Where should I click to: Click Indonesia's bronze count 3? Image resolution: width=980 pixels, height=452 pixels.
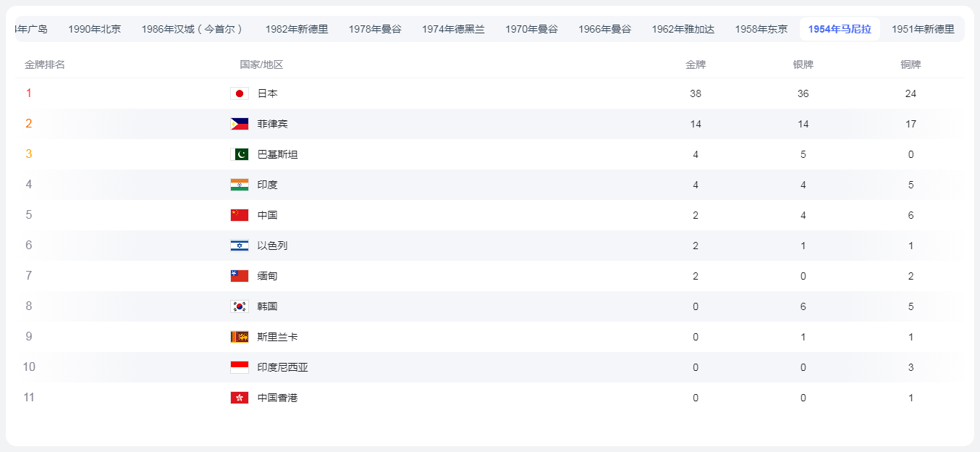point(911,367)
